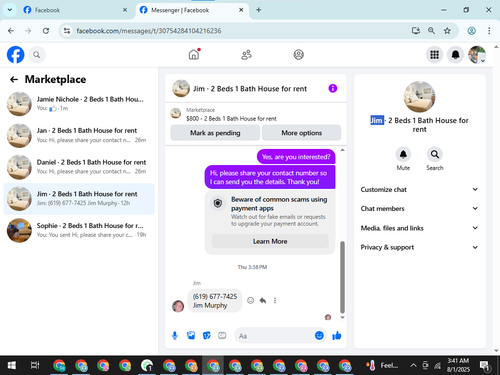Send a thumbs-up like
The image size is (500, 375).
[337, 335]
